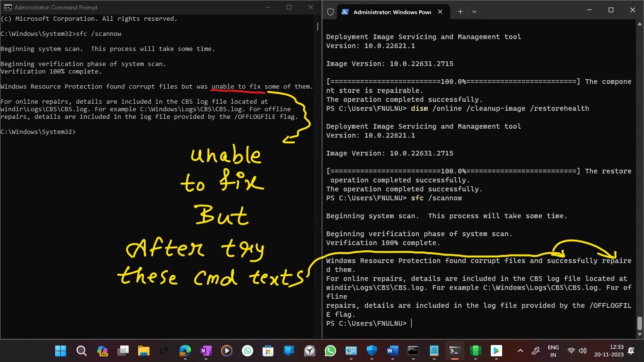Launch Microsoft Edge
This screenshot has height=362, width=644.
[x=185, y=351]
